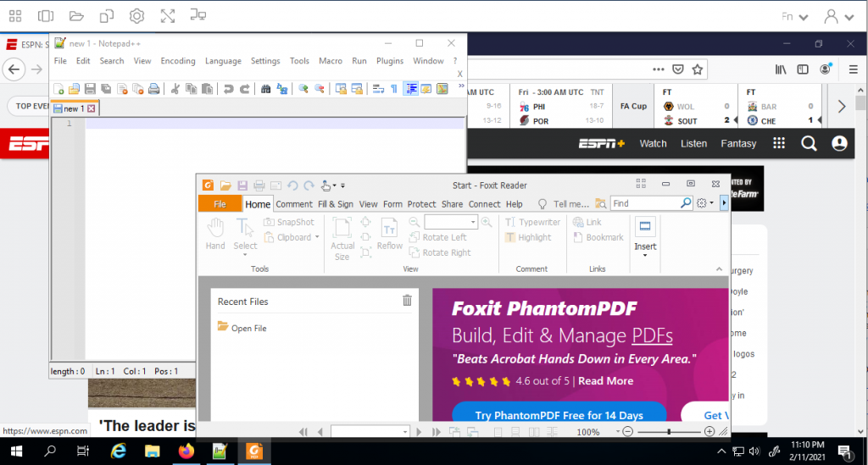This screenshot has width=868, height=465.
Task: Clear Recent Files with trash icon
Action: (x=407, y=300)
